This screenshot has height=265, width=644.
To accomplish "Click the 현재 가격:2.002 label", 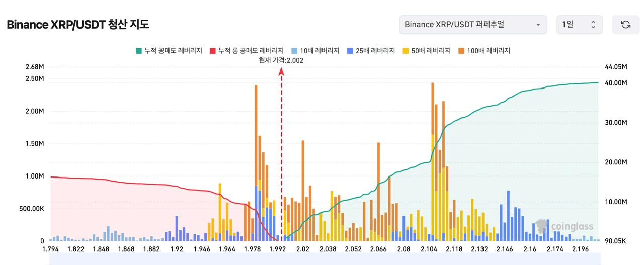I will 281,60.
